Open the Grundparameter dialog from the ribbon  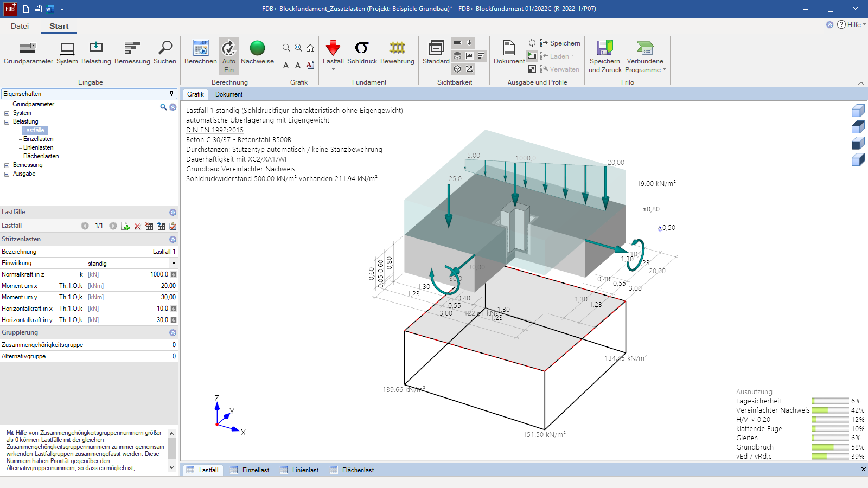click(x=28, y=53)
